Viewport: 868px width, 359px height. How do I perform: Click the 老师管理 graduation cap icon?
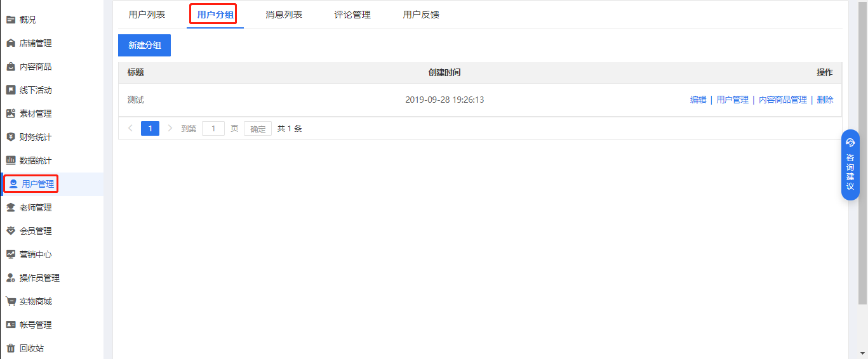(11, 207)
